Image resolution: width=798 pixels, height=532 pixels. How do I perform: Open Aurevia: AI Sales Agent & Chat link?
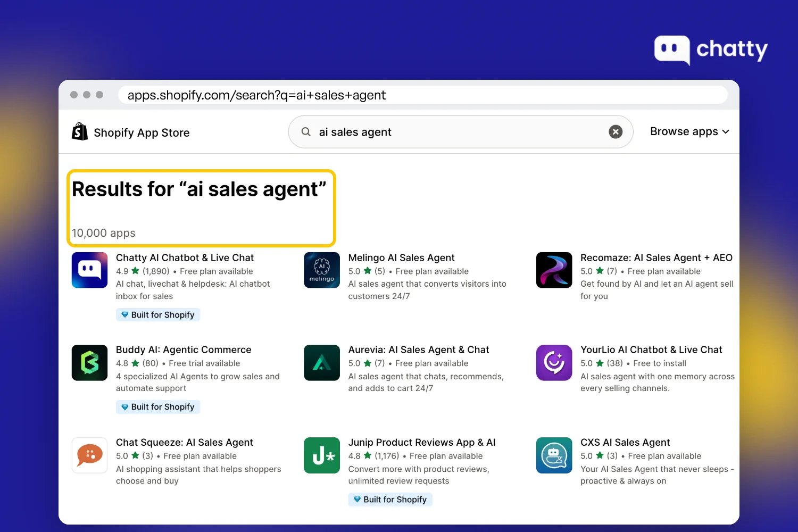point(419,350)
